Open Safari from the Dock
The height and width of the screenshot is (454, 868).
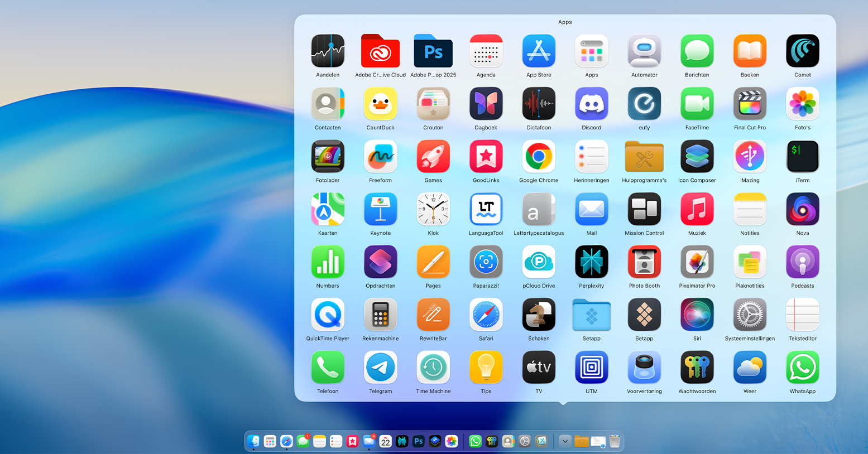point(286,441)
